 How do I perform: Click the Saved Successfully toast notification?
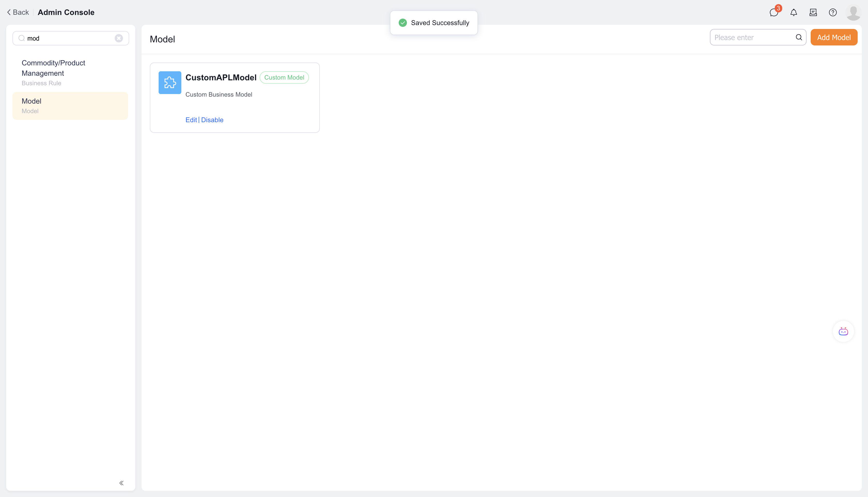point(433,23)
